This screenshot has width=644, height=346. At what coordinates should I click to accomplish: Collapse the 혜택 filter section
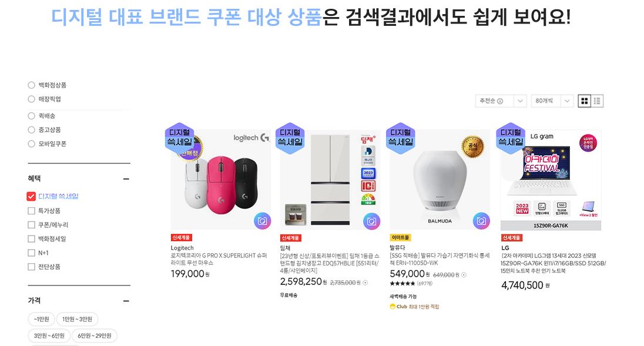pyautogui.click(x=126, y=179)
